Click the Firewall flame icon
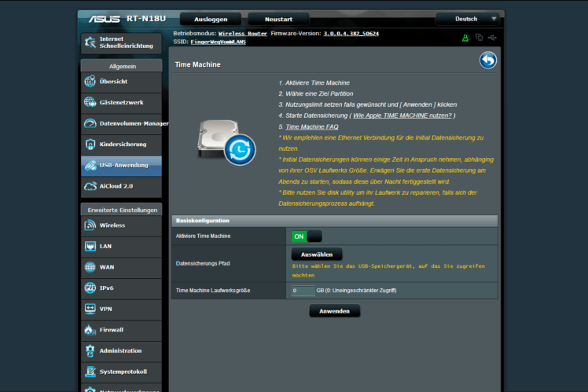Screen dimensions: 588x392 90,330
